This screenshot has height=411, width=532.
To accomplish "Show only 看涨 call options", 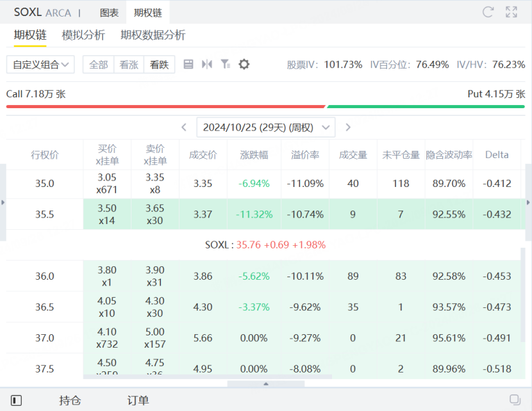I will [129, 65].
